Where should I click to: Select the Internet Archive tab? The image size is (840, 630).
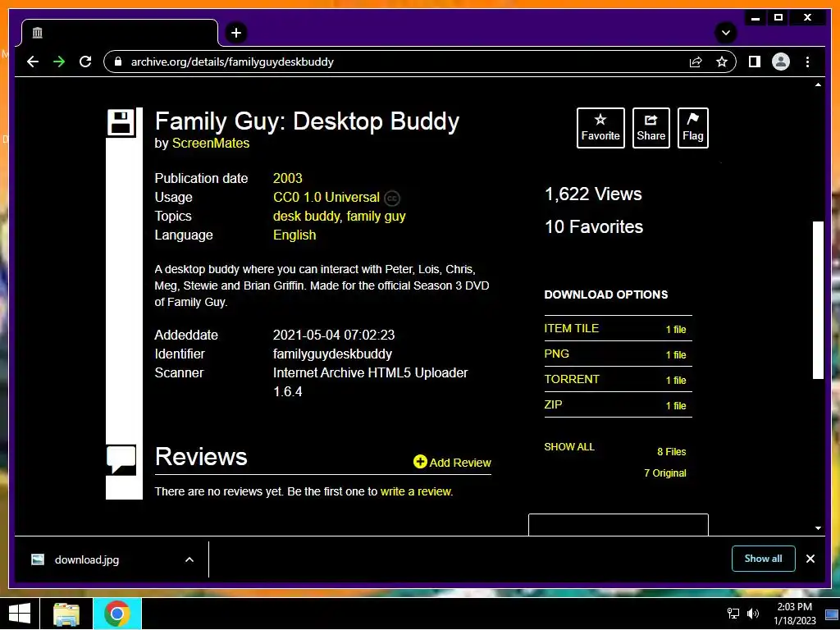point(120,33)
